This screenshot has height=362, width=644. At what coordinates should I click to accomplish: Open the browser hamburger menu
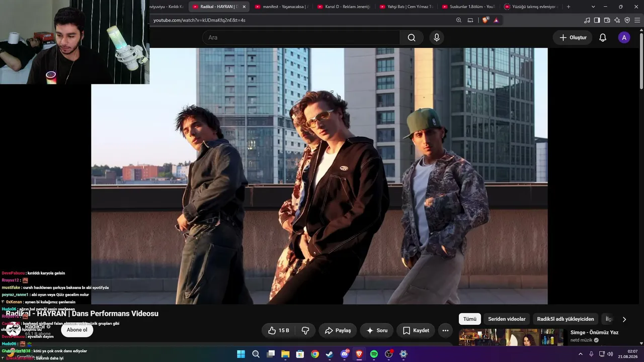[x=637, y=20]
